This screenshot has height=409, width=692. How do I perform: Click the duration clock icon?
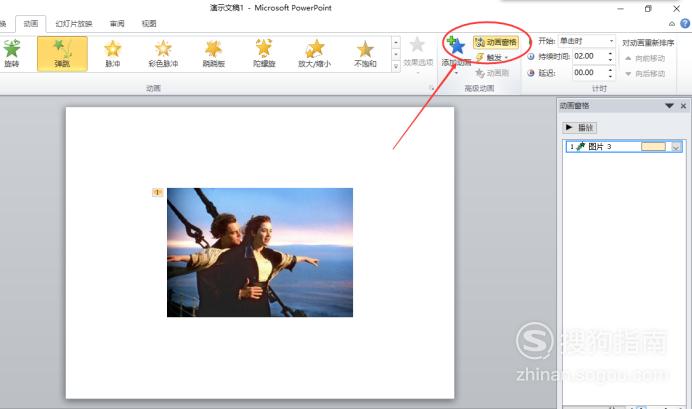(531, 56)
